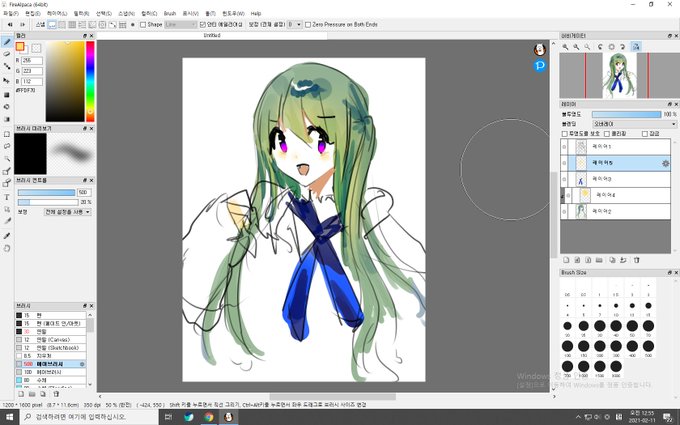Adjust the layer Opacity slider
Image resolution: width=680 pixels, height=425 pixels.
(626, 114)
